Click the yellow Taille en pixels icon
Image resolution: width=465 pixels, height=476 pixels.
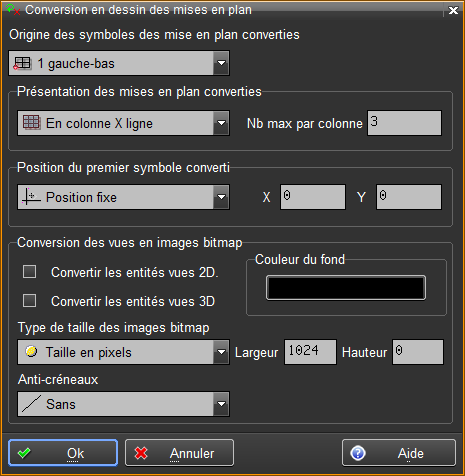[x=31, y=351]
